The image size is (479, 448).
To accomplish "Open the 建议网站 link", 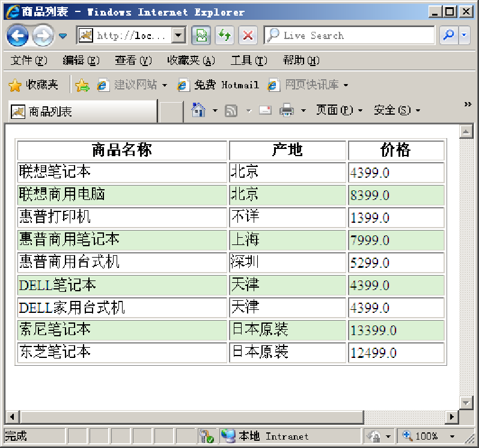I will point(127,85).
